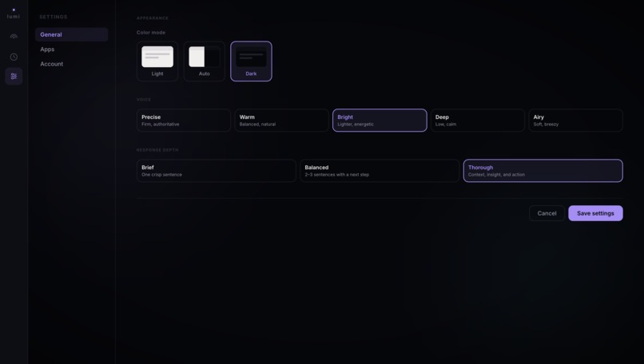
Task: Select the Airy voice option
Action: [575, 121]
